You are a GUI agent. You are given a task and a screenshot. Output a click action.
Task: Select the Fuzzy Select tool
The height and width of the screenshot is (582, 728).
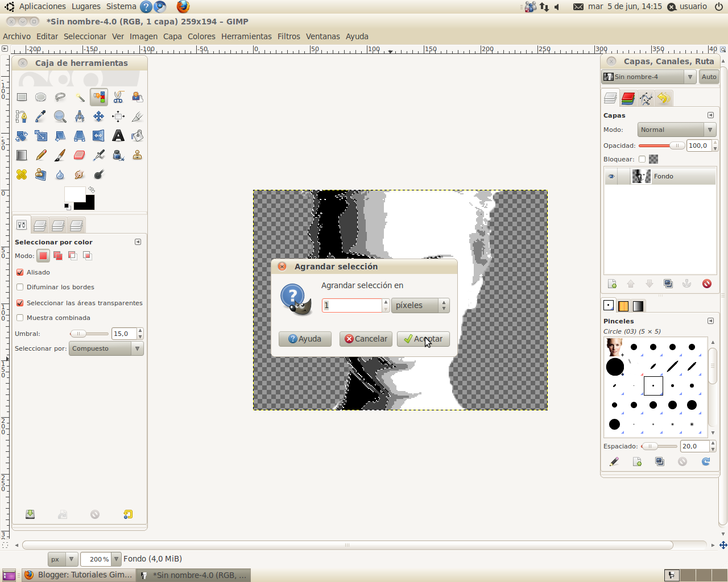(x=79, y=97)
